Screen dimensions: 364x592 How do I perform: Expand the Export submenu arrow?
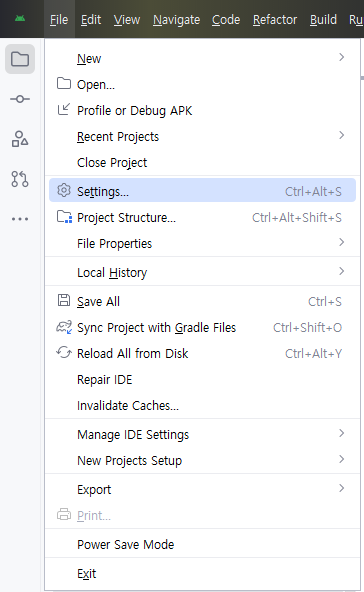[x=341, y=488]
